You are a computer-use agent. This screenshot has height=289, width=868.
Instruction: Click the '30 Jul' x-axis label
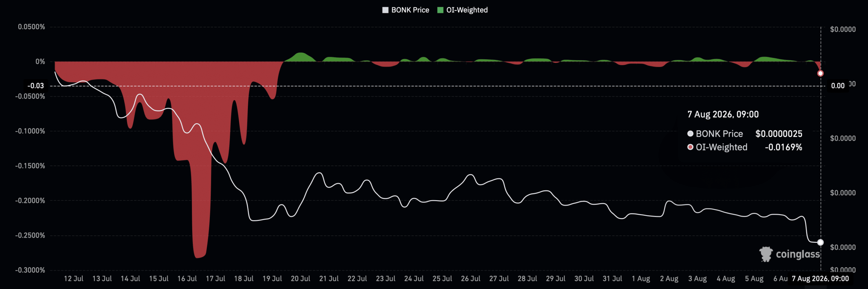point(584,278)
